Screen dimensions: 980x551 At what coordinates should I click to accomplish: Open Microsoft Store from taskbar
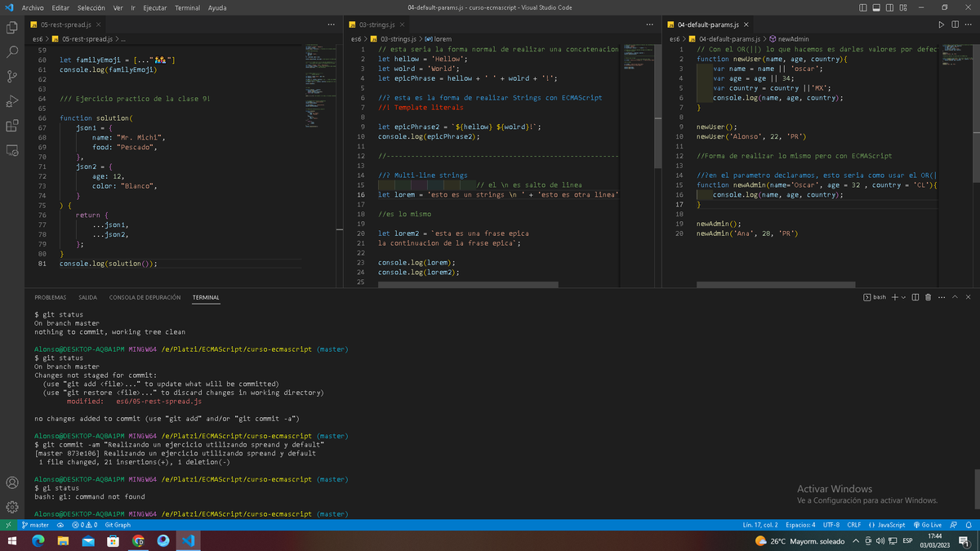tap(113, 541)
